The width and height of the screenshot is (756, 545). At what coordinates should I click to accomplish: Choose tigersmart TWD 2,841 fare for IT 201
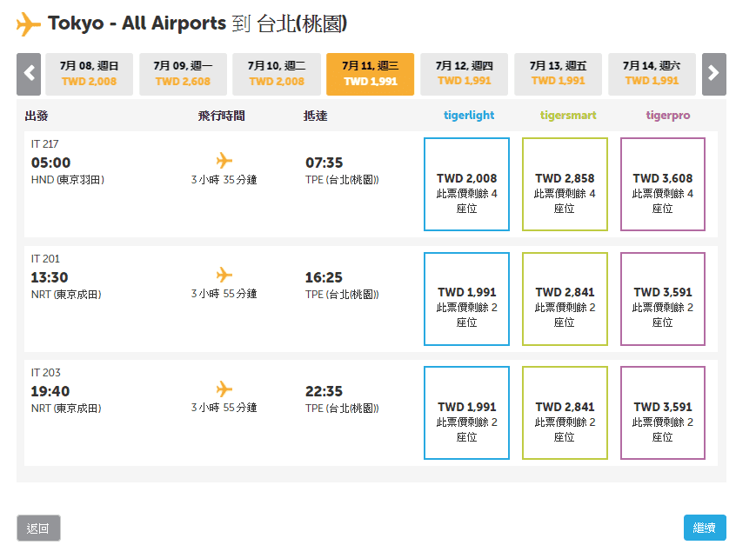(565, 299)
